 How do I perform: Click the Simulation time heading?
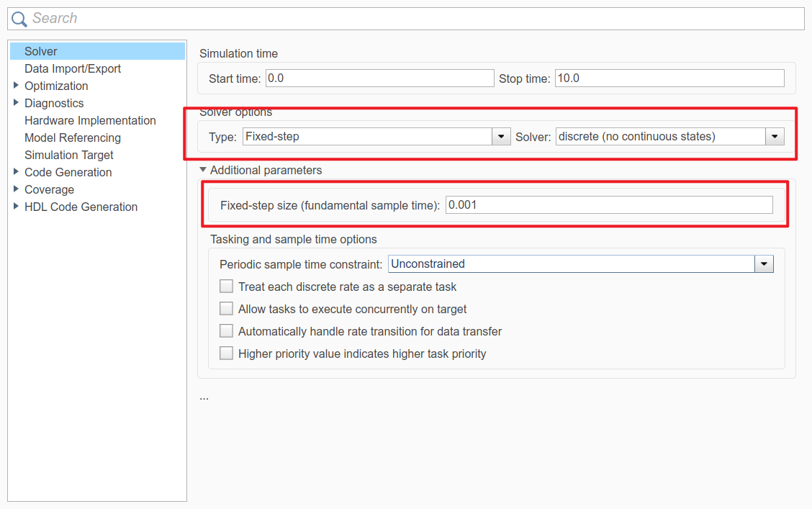click(x=239, y=53)
